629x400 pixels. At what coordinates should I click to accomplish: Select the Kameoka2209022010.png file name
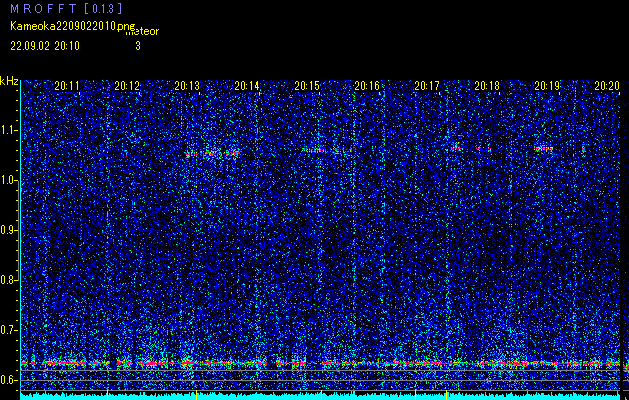[73, 26]
